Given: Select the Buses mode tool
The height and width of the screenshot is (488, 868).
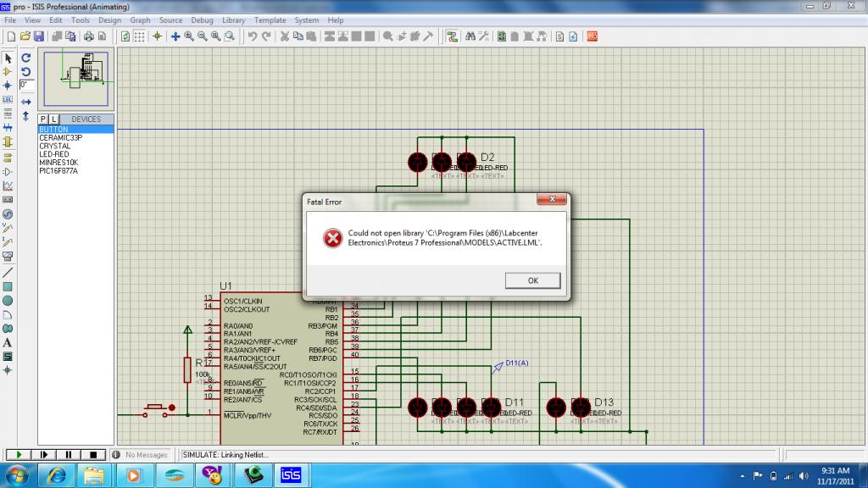Looking at the screenshot, I should [x=8, y=128].
